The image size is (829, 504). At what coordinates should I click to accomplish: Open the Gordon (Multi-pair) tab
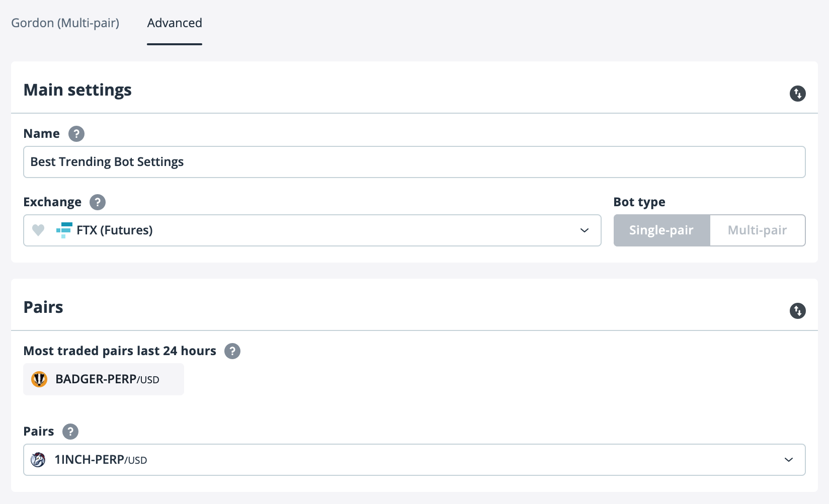[65, 23]
